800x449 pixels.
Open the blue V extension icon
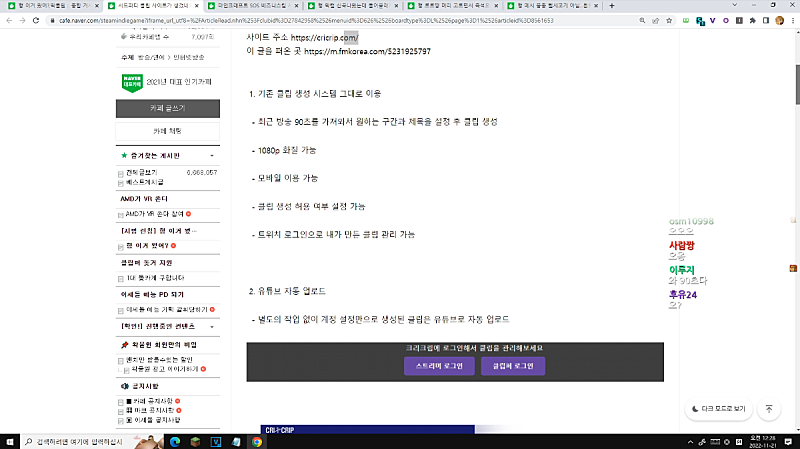tap(713, 20)
